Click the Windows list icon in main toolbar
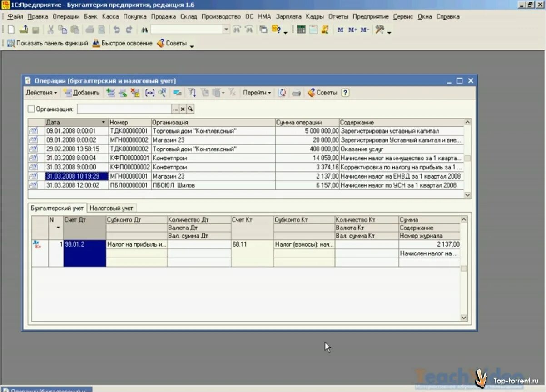This screenshot has height=392, width=546. coord(263,30)
